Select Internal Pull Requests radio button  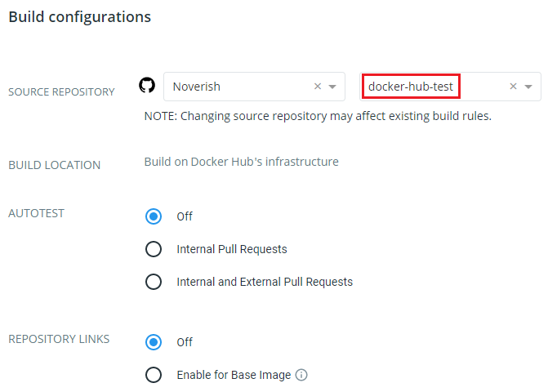pos(153,249)
